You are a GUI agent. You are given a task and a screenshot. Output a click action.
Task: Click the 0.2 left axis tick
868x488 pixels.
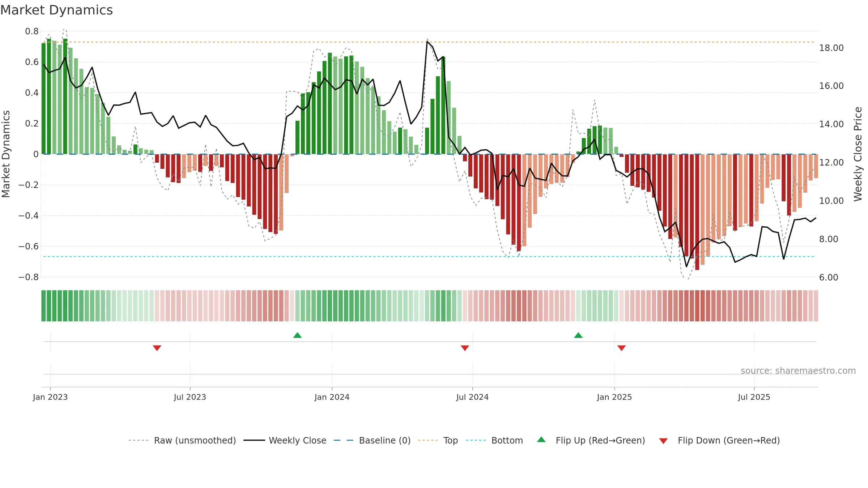[x=32, y=124]
